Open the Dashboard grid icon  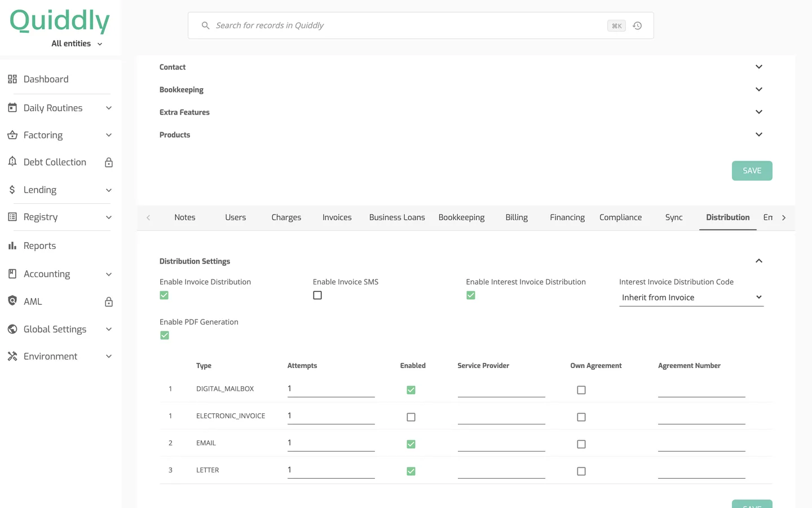coord(12,79)
